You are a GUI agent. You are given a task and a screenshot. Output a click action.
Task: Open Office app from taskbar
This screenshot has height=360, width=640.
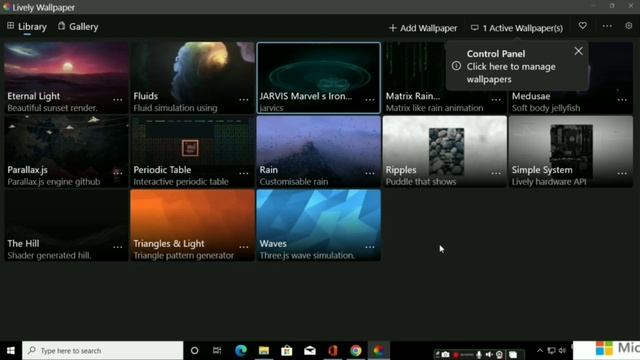pos(333,351)
